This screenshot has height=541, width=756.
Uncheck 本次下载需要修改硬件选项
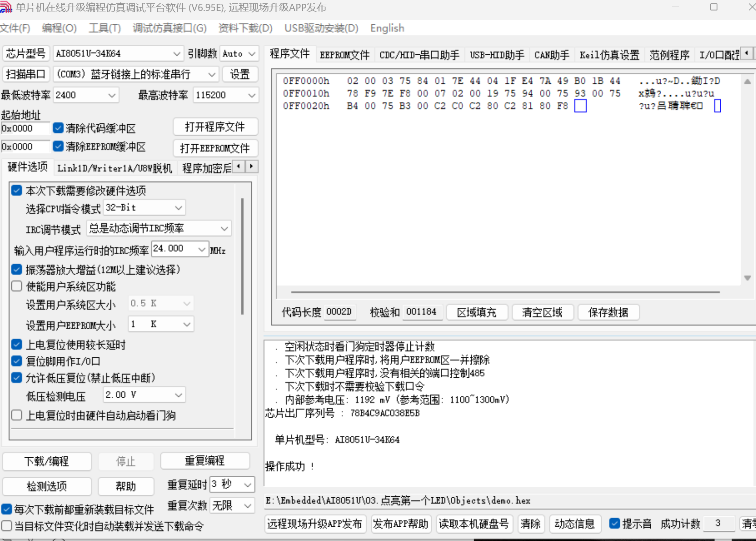(17, 190)
